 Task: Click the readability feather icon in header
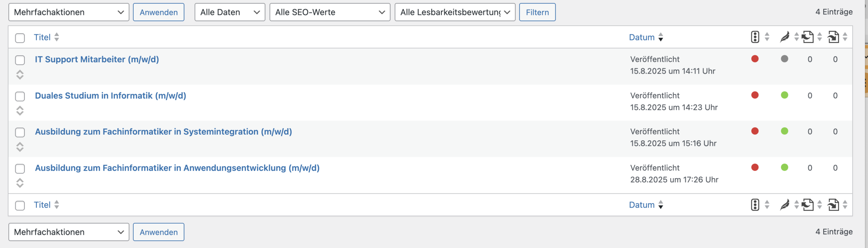point(784,37)
